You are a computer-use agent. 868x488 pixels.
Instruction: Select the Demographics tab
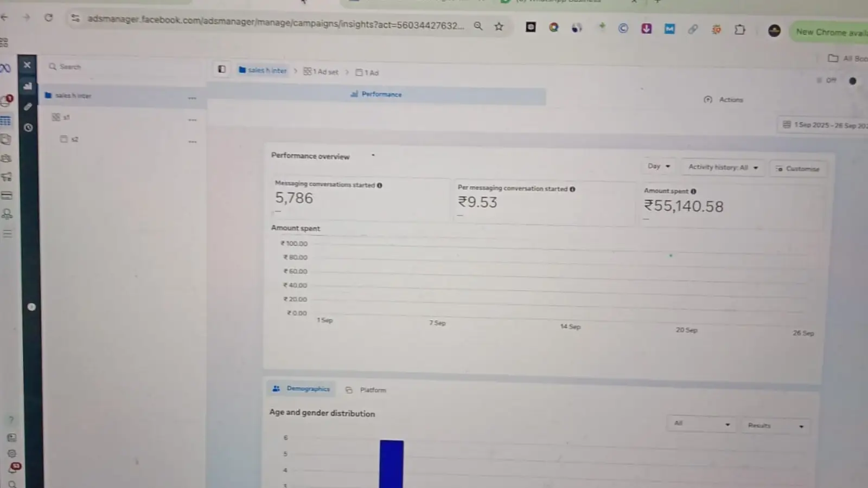tap(302, 389)
